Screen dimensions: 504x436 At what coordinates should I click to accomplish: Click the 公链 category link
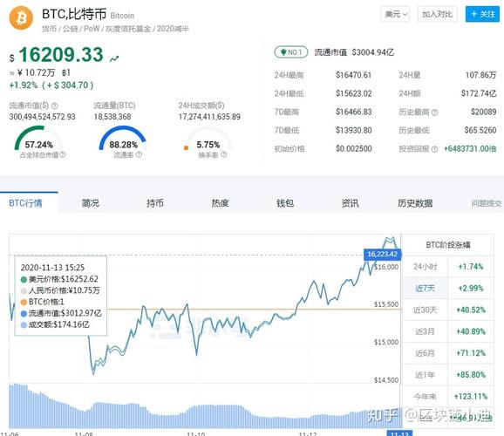(70, 29)
